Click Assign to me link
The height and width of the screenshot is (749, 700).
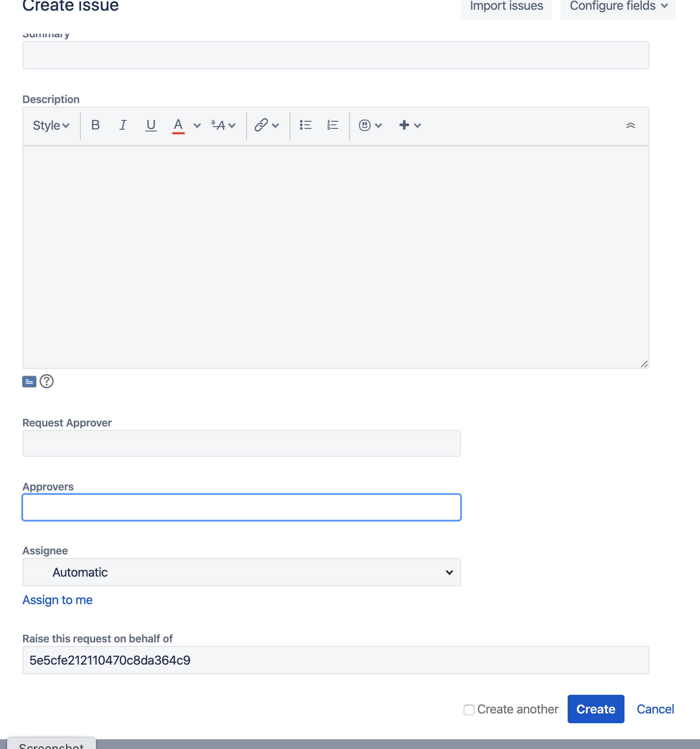coord(58,600)
